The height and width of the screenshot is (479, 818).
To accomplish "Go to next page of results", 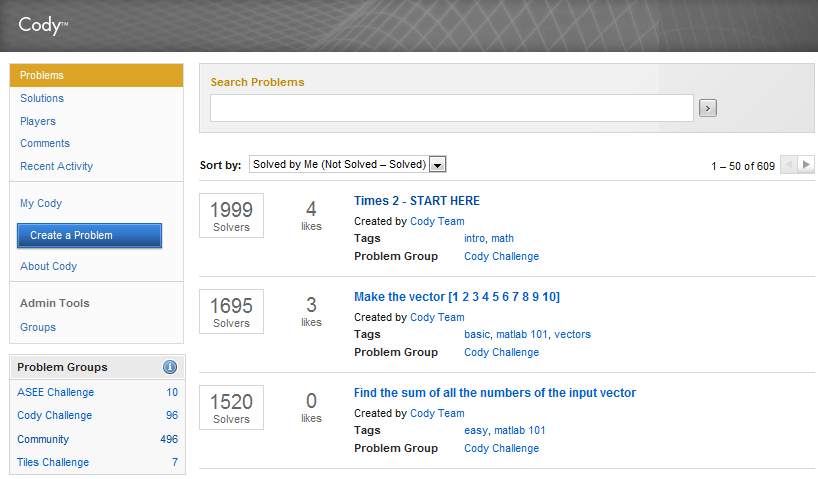I will click(806, 165).
